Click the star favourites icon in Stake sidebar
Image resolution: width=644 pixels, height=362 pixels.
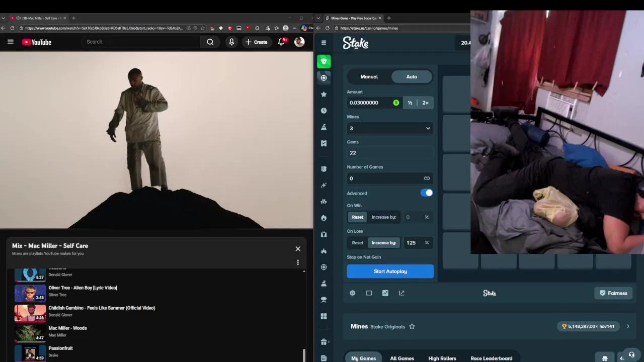(x=324, y=94)
